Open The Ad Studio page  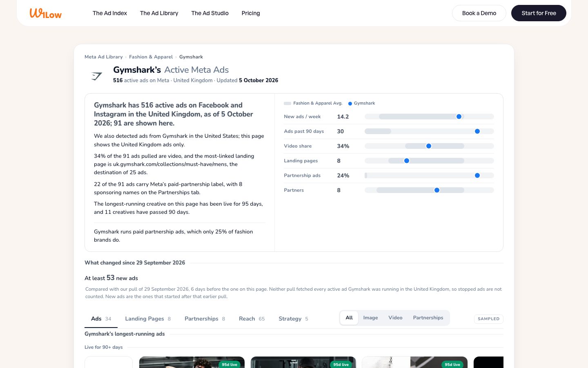[210, 13]
